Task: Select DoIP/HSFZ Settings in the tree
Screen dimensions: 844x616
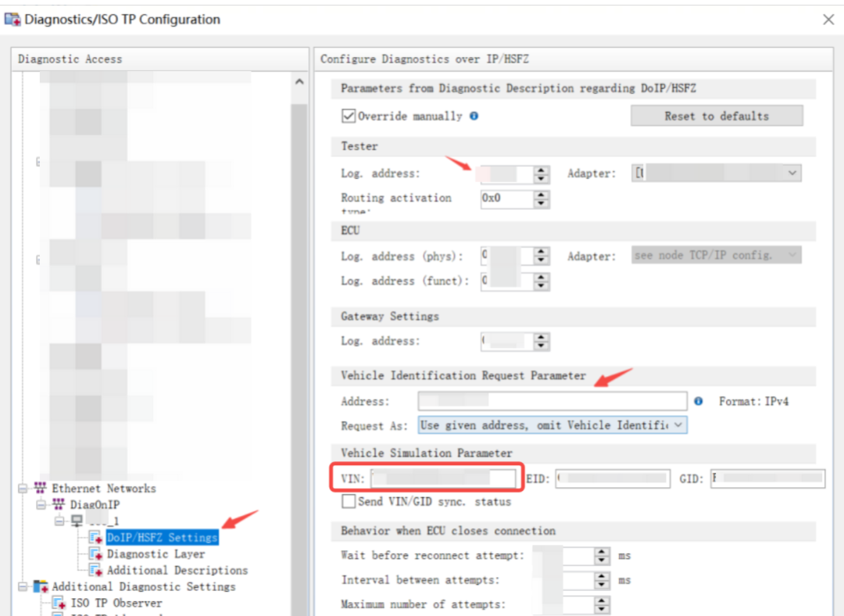Action: tap(162, 537)
